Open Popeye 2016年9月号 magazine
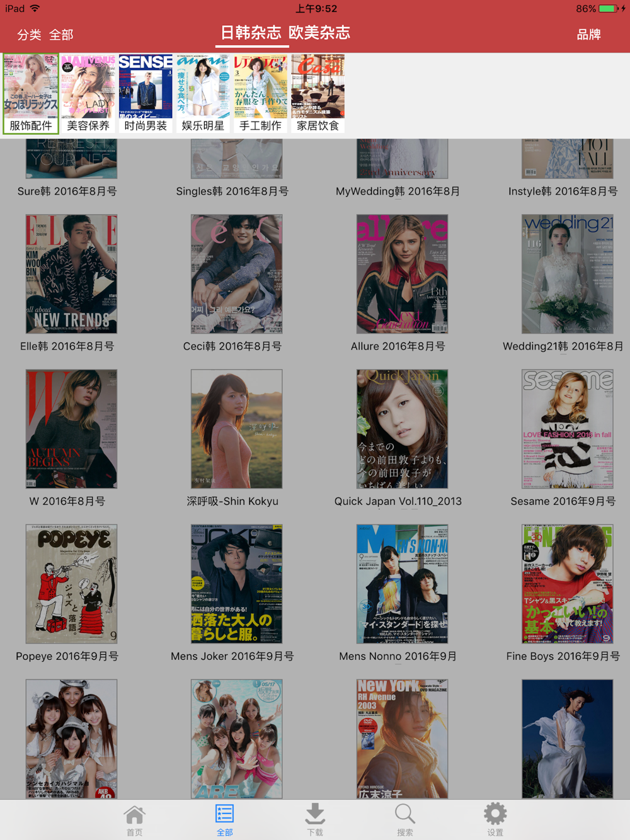The height and width of the screenshot is (840, 630). pos(71,584)
